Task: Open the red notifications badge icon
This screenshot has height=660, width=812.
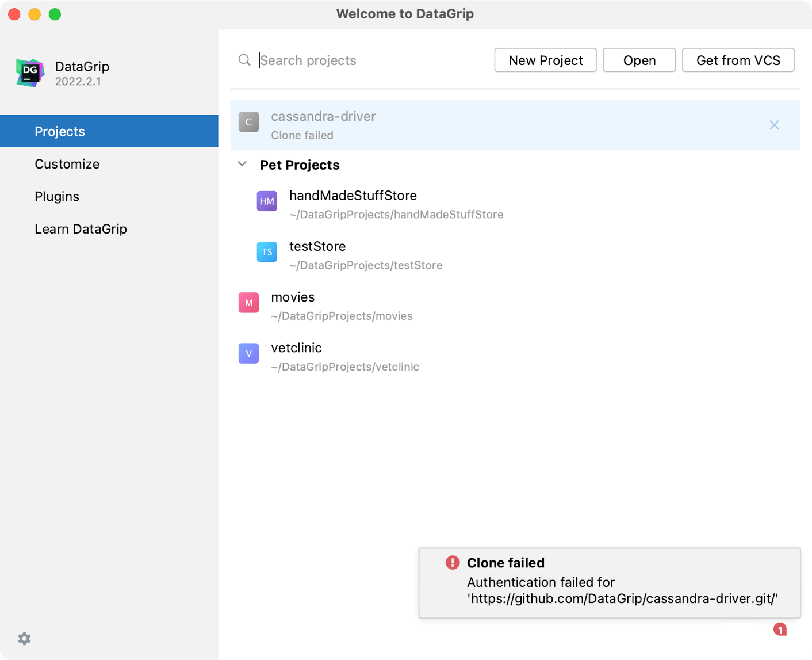Action: click(780, 630)
